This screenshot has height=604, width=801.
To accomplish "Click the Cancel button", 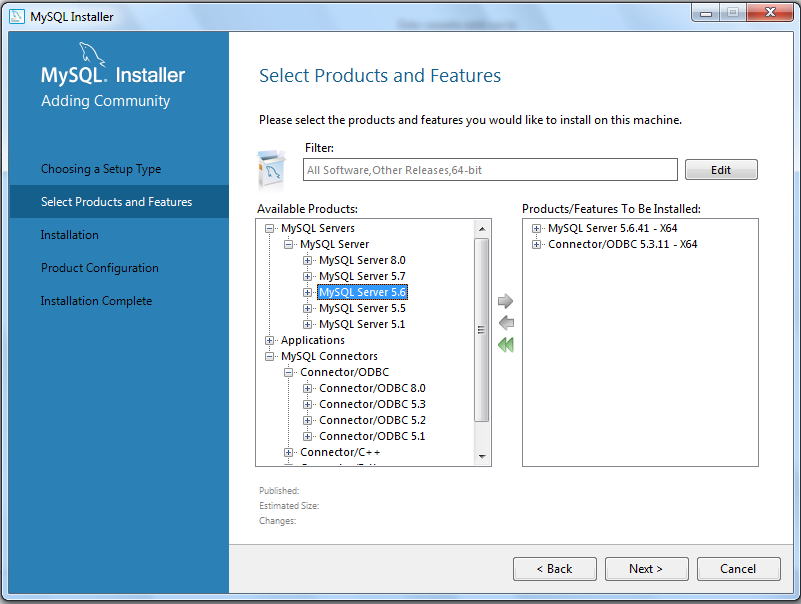I will click(738, 569).
